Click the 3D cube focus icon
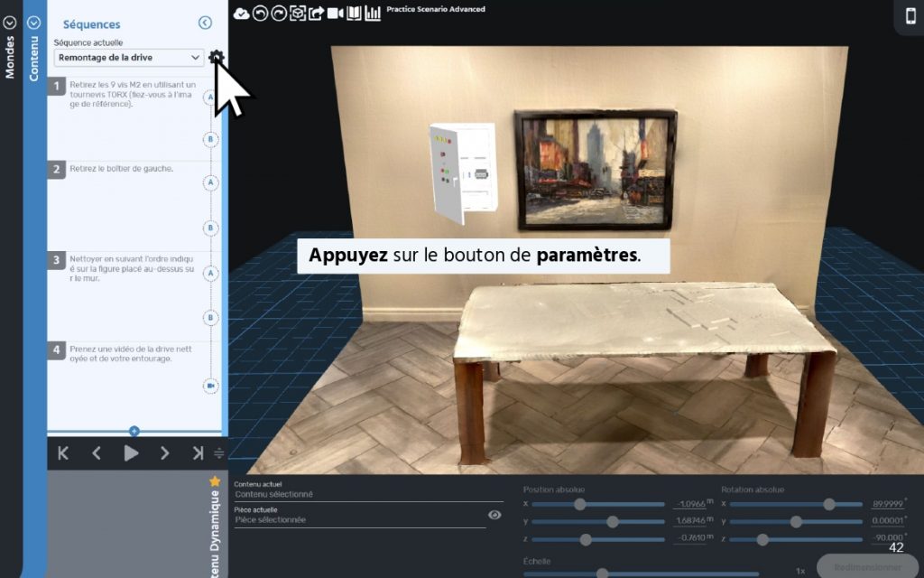This screenshot has width=924, height=578. click(x=298, y=14)
